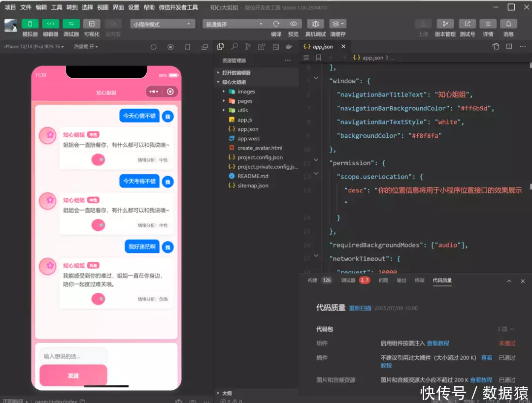Open the search icon in sidebar
Image resolution: width=532 pixels, height=403 pixels.
click(234, 46)
